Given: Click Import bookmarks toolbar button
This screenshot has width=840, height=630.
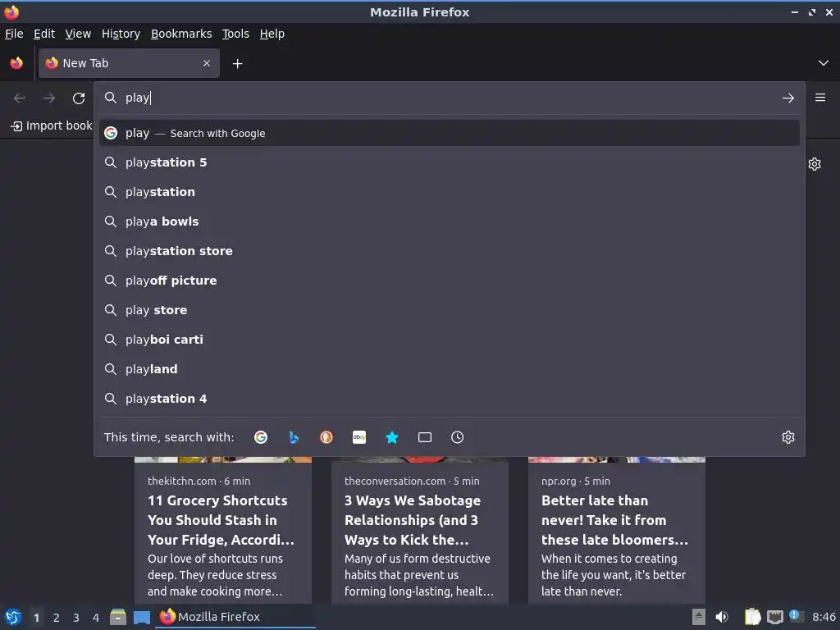Looking at the screenshot, I should pos(52,126).
